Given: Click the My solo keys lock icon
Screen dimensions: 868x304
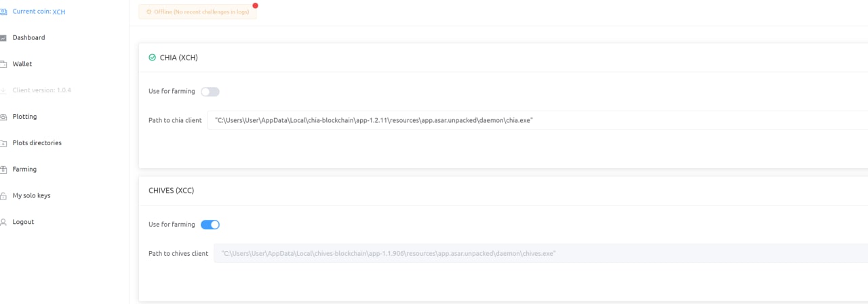Looking at the screenshot, I should coord(3,196).
